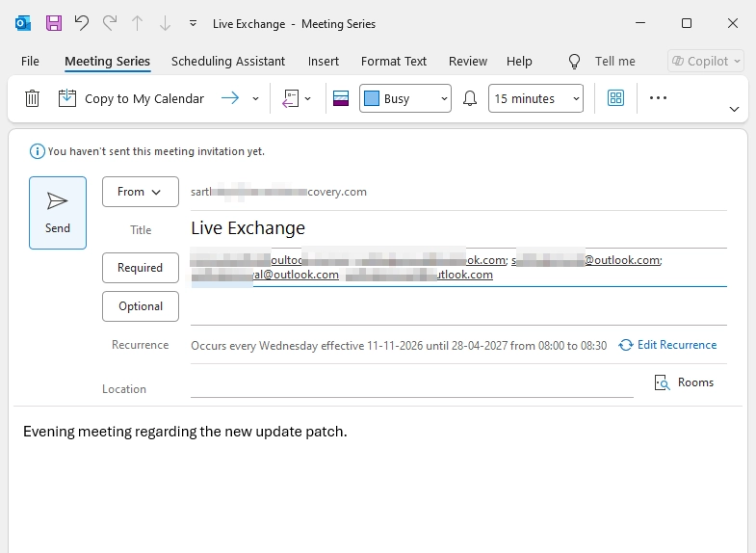Click the Optional attendees button
The width and height of the screenshot is (756, 553).
(x=141, y=306)
